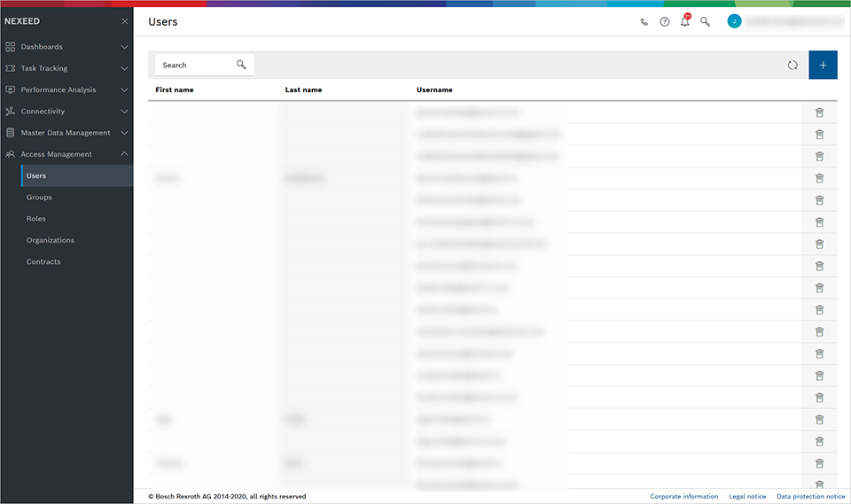Image resolution: width=851 pixels, height=504 pixels.
Task: Open the Data protection notice link
Action: tap(811, 496)
